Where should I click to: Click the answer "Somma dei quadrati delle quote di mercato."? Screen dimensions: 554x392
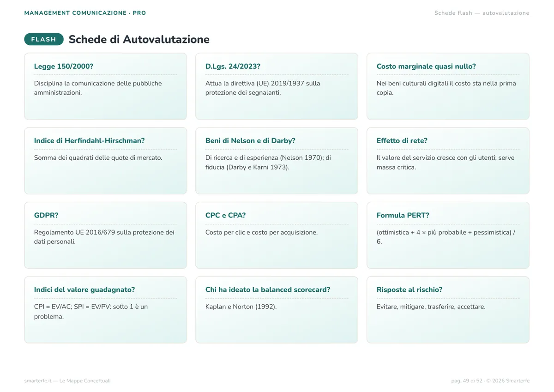coord(98,158)
